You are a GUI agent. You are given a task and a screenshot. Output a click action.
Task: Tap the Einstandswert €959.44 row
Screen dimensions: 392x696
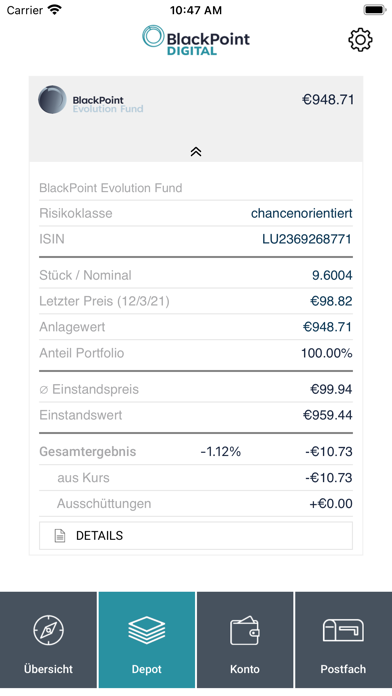(x=196, y=415)
